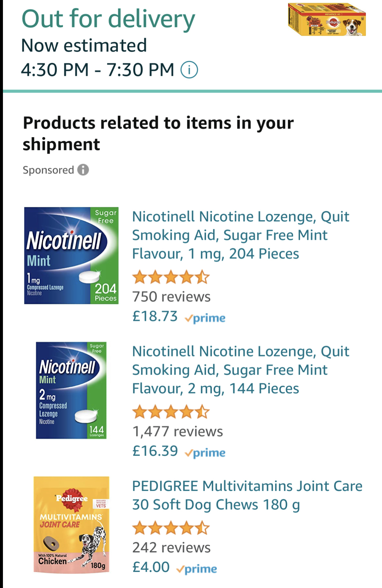This screenshot has width=382, height=588.
Task: Tap star rating of Pedigree Multivitamins chews
Action: click(x=170, y=528)
